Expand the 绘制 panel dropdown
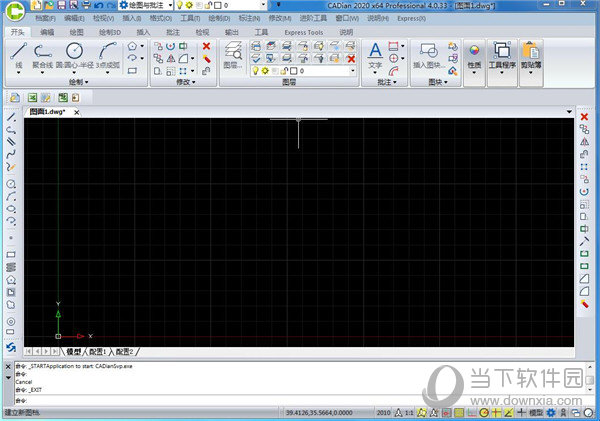600x421 pixels. (78, 82)
